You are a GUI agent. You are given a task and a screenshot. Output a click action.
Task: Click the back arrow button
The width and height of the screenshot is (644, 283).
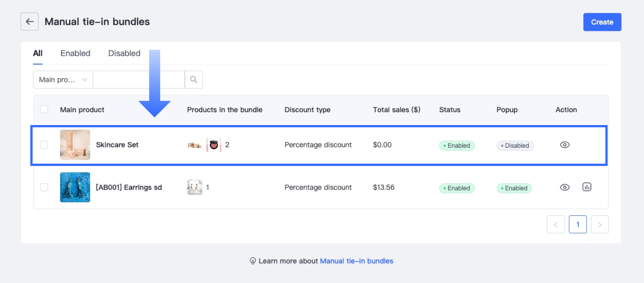point(30,22)
